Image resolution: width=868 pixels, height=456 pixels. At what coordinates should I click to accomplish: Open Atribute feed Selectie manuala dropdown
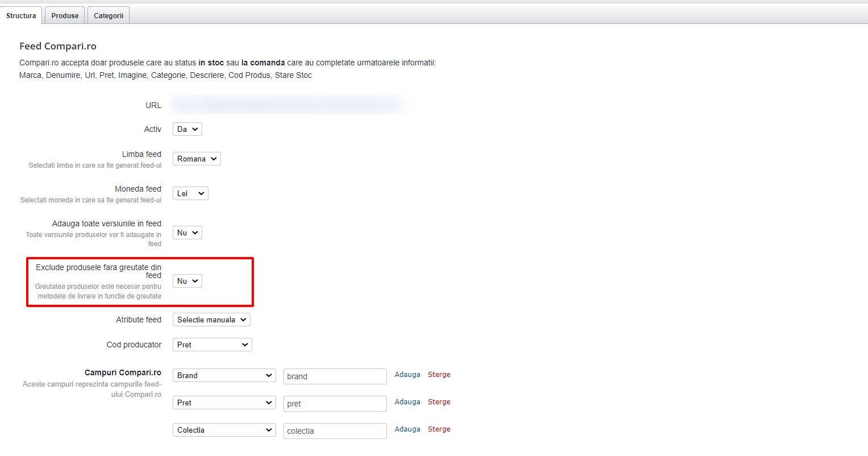pos(211,320)
